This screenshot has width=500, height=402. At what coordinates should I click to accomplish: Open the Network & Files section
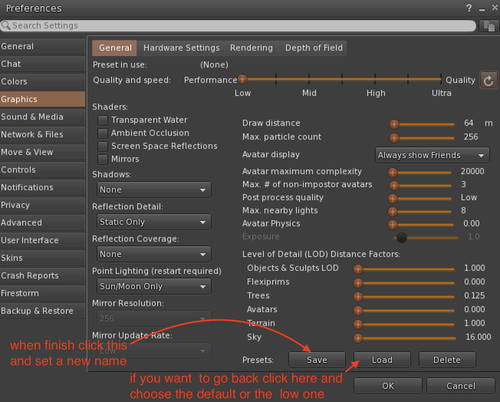[x=42, y=135]
